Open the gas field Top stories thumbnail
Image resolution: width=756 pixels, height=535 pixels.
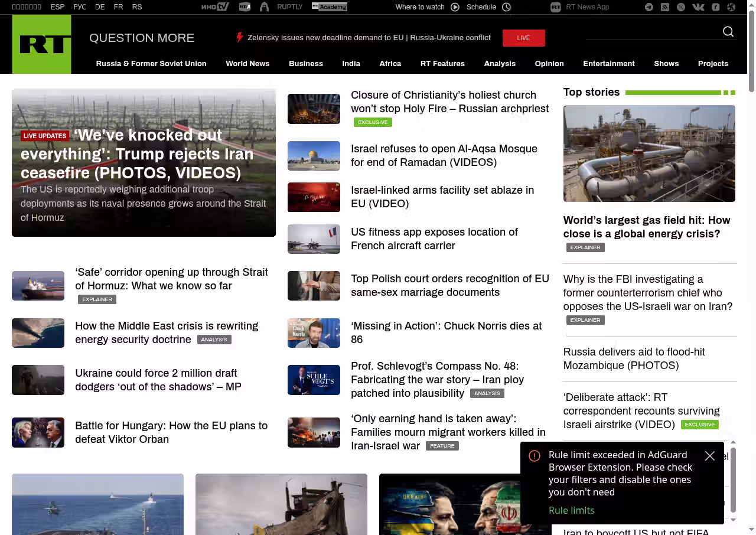click(x=649, y=154)
